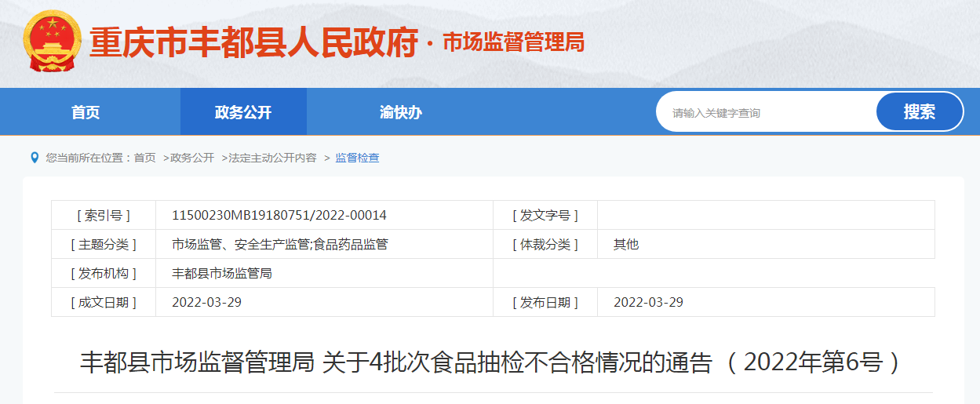Click the [ 发文字号 ] label cell
The height and width of the screenshot is (404, 980).
point(545,215)
